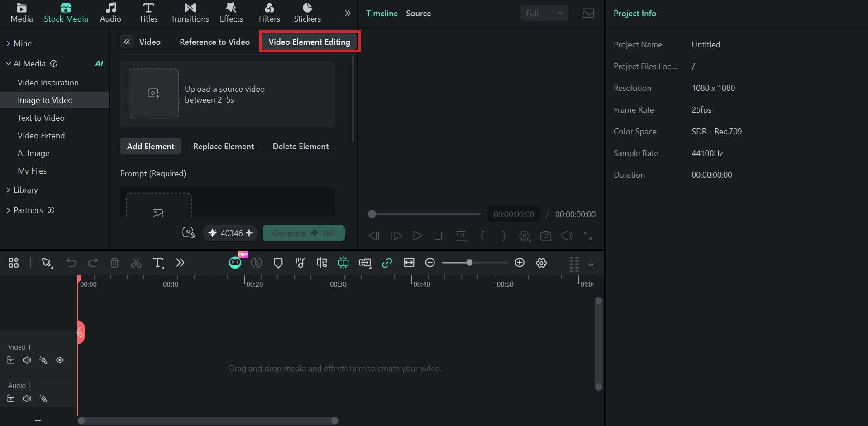Click the Add Element button
Image resolution: width=868 pixels, height=426 pixels.
coord(151,147)
